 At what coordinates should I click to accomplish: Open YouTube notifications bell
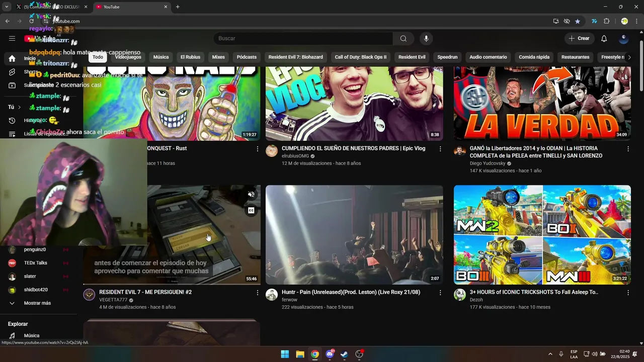tap(604, 39)
